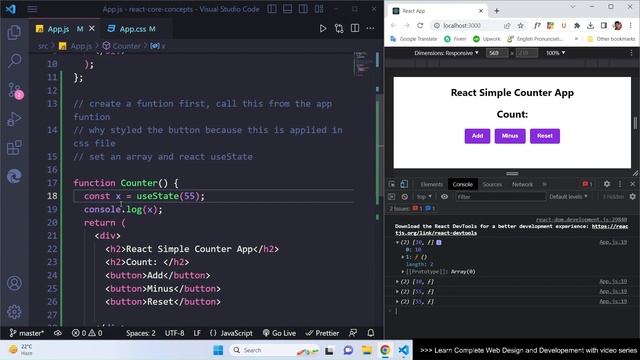This screenshot has height=360, width=640.
Task: Open the Search view in VS Code
Action: 14,61
